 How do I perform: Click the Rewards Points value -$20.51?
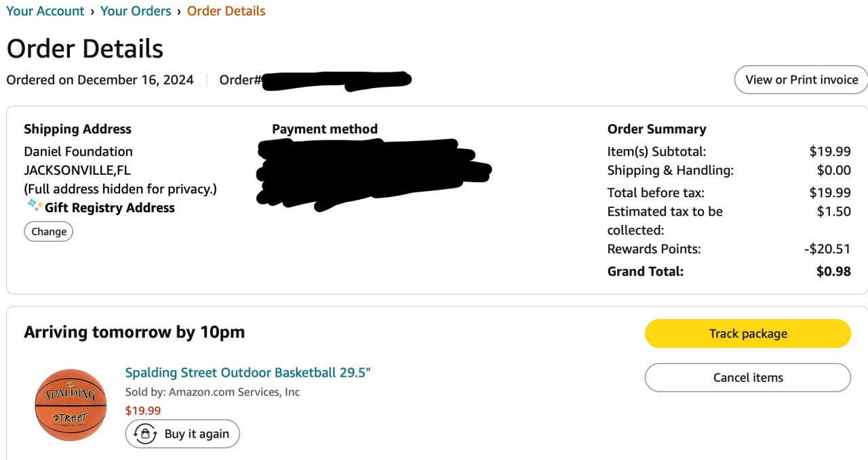pos(827,249)
